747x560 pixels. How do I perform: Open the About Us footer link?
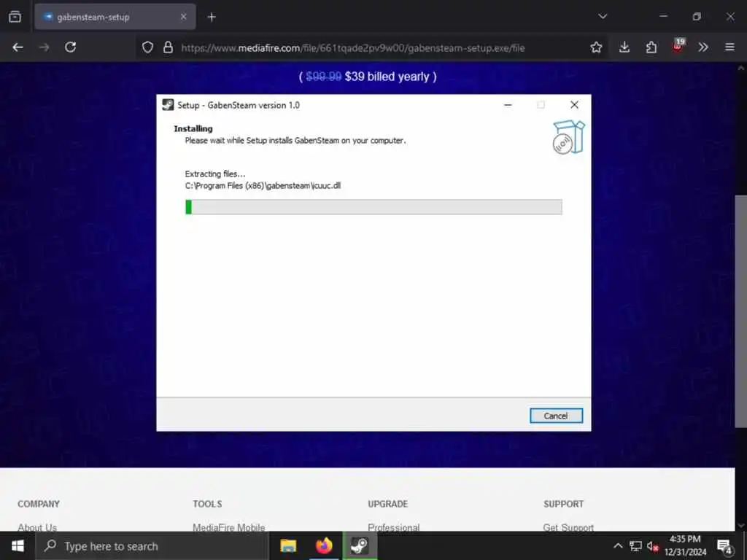[x=37, y=527]
